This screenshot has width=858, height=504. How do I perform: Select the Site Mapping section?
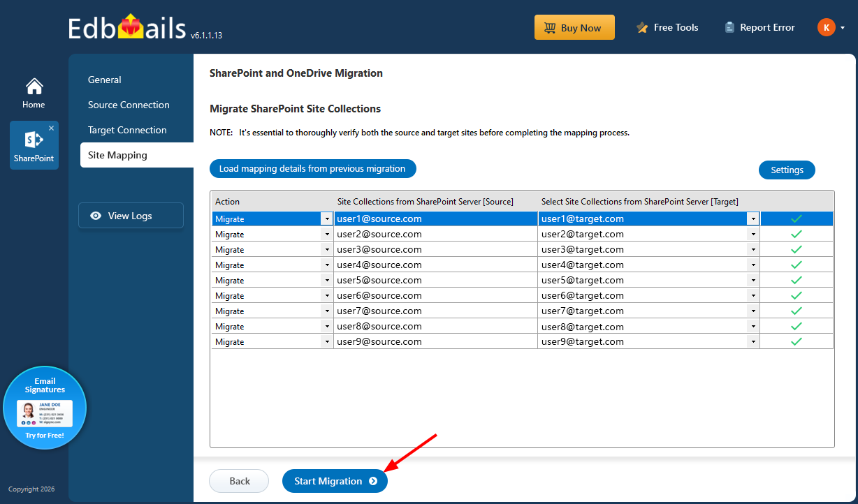click(137, 155)
